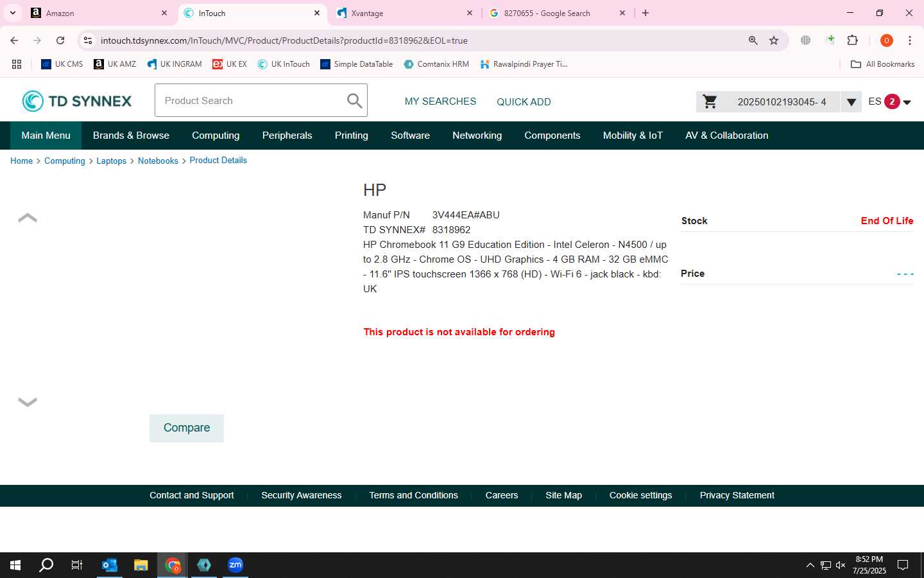Open the Computing menu item
This screenshot has width=924, height=578.
tap(216, 136)
